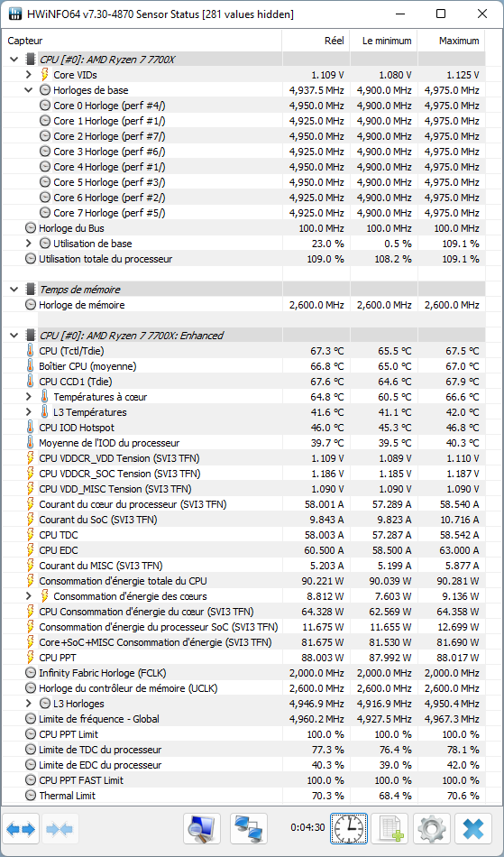The height and width of the screenshot is (857, 504).
Task: Click the lightning icon beside Core VIDs
Action: tap(45, 75)
